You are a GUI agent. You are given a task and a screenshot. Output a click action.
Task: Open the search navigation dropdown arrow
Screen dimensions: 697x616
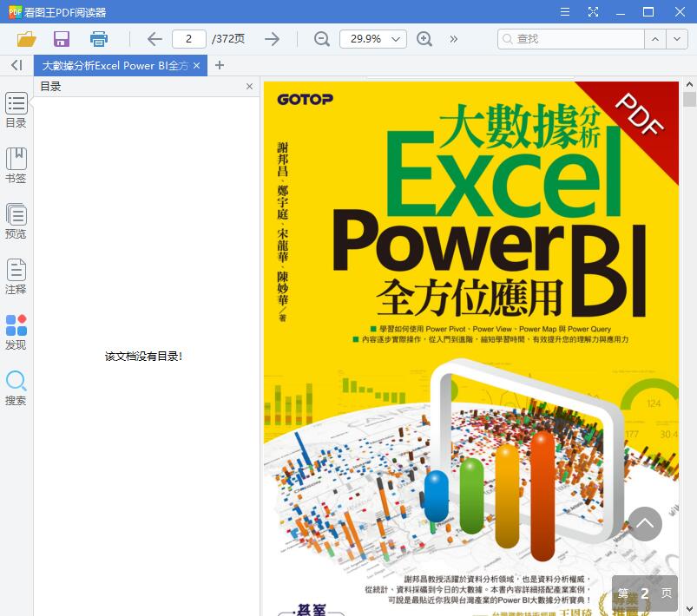pos(677,38)
